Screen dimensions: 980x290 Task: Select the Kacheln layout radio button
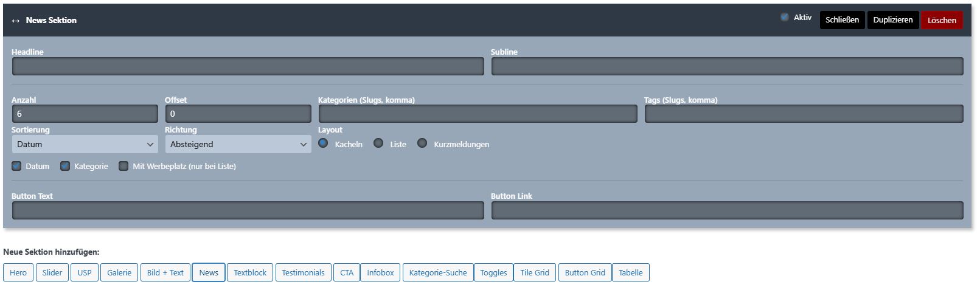(323, 143)
